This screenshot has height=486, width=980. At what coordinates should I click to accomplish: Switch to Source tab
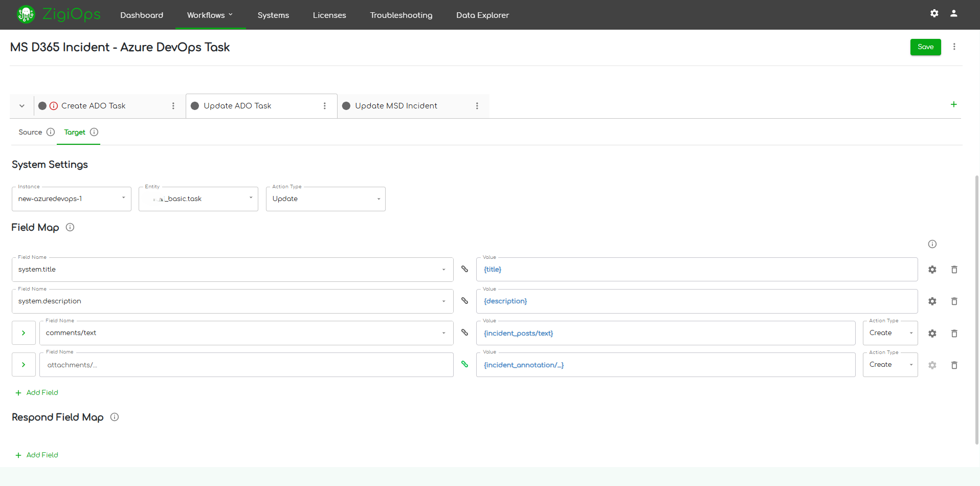point(30,132)
